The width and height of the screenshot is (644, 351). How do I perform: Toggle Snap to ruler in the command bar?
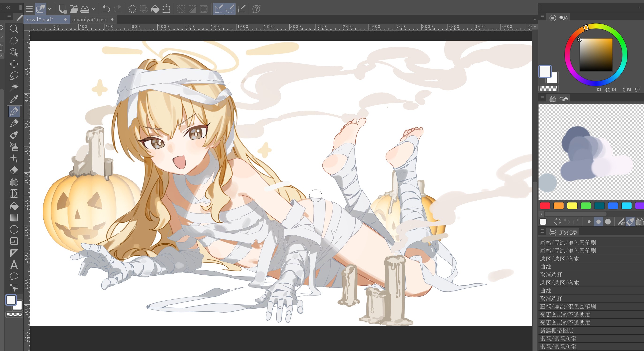tap(218, 9)
